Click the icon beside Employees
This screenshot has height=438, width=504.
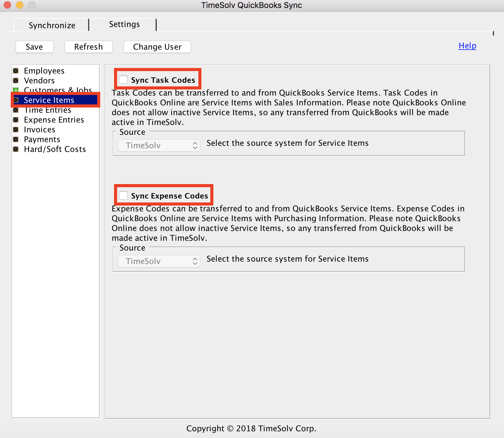pos(16,71)
